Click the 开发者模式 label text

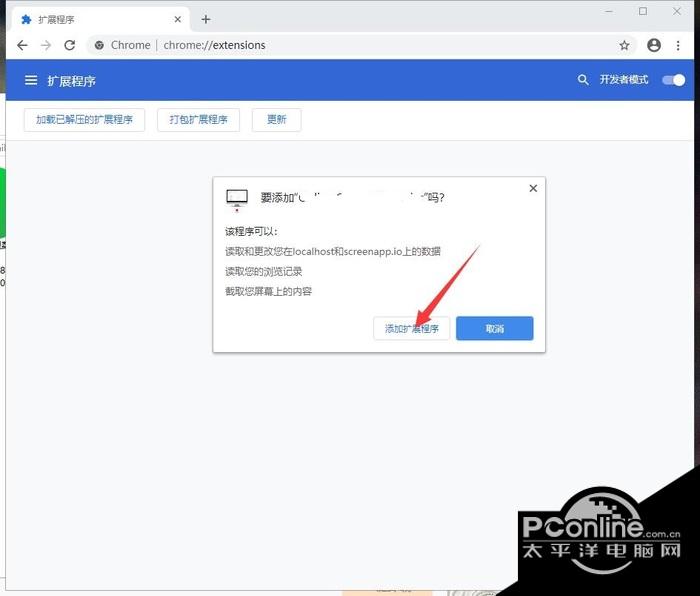tap(624, 80)
